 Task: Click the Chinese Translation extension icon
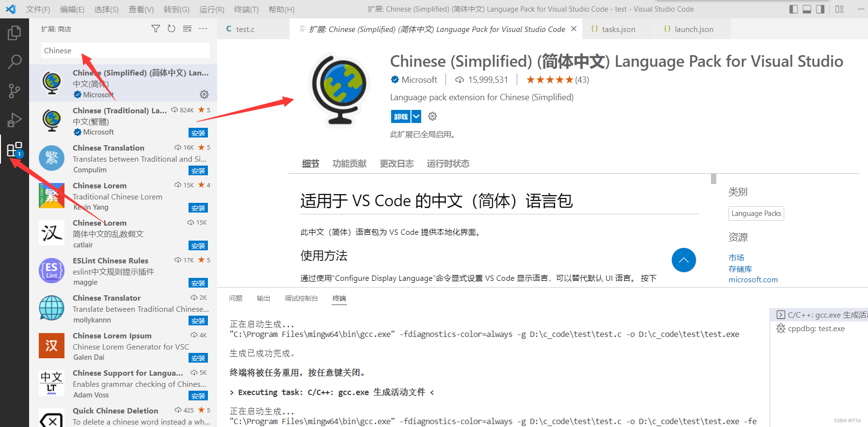click(52, 158)
